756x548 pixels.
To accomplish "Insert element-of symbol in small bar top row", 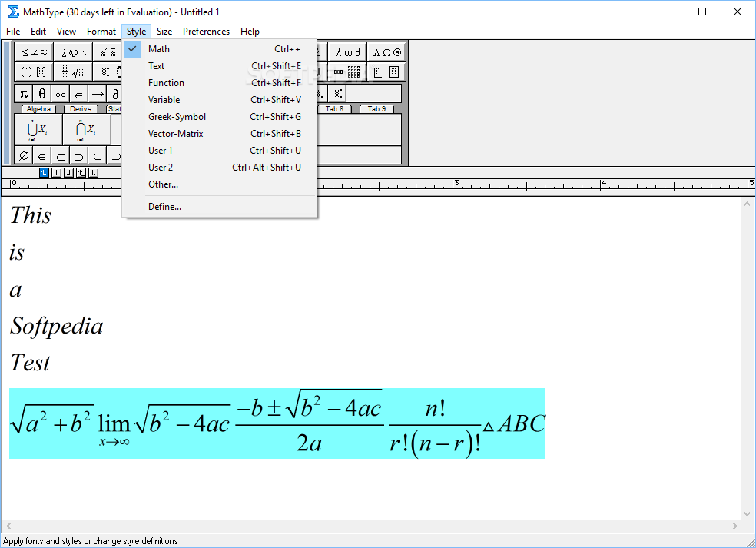I will (x=78, y=94).
